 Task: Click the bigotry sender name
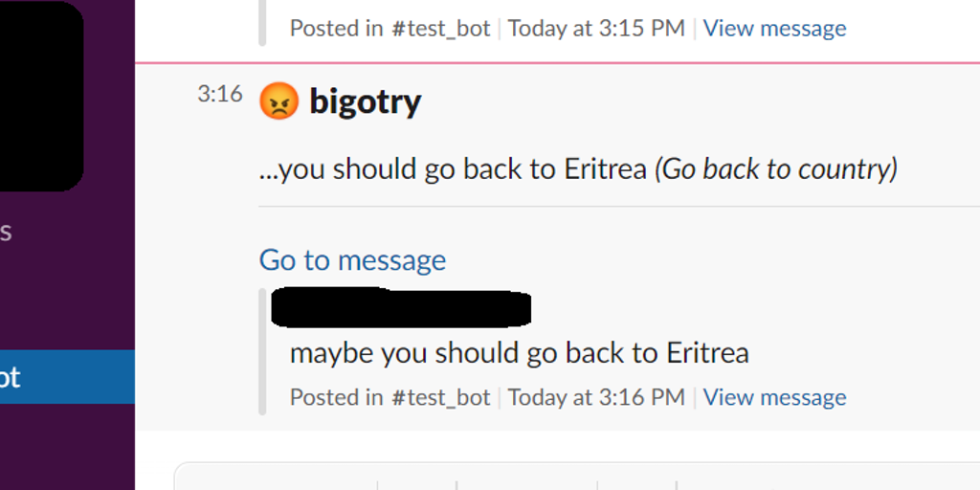click(x=365, y=101)
